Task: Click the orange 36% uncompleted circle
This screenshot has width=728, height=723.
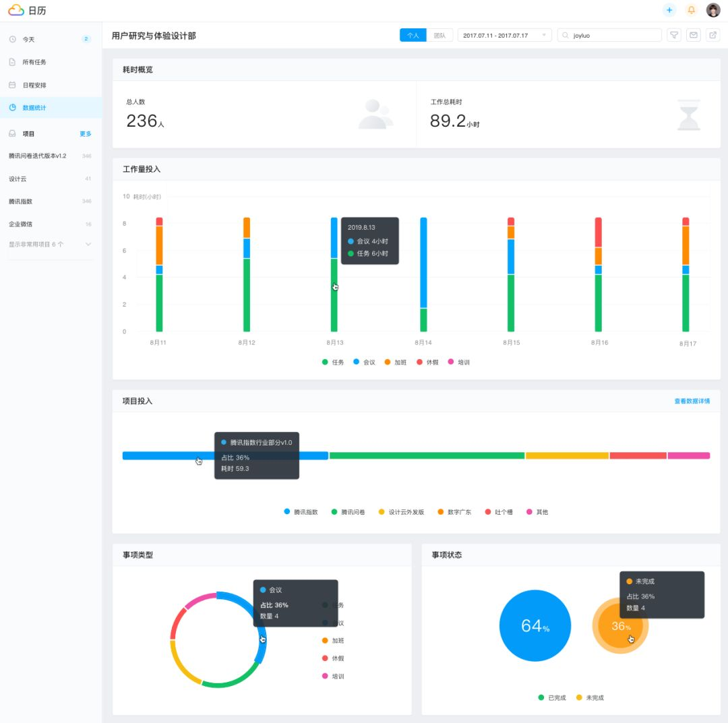Action: point(620,626)
